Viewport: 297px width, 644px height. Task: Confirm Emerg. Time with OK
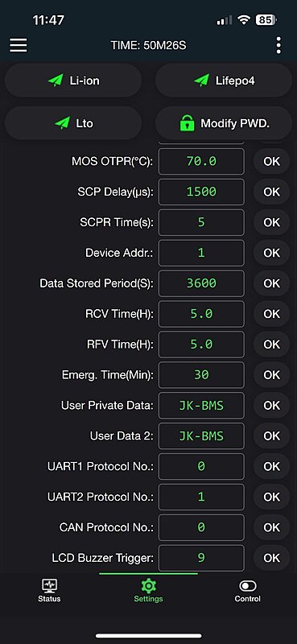coord(271,375)
